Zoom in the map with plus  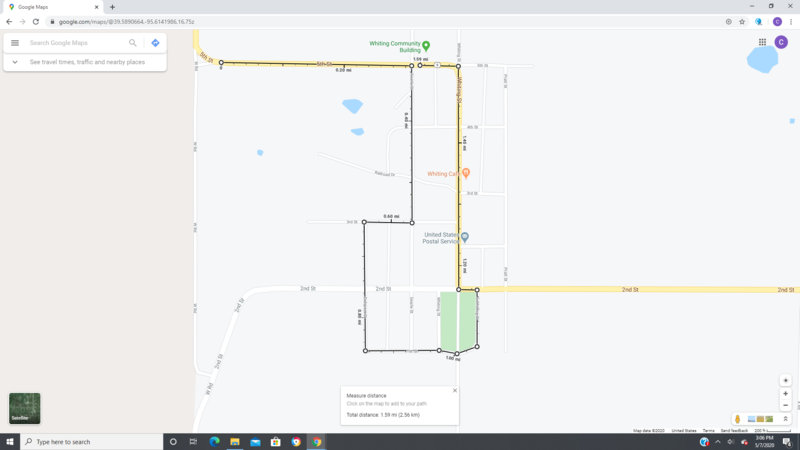[x=786, y=394]
